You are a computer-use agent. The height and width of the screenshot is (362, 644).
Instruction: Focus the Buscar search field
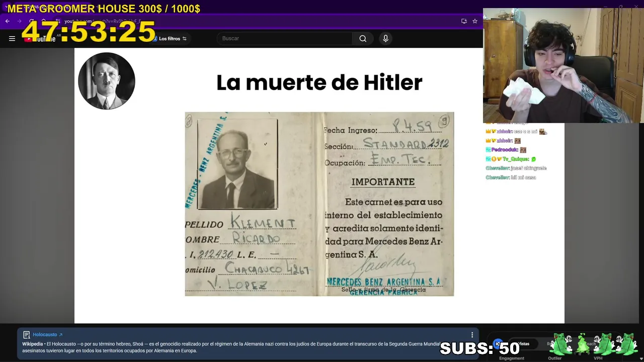click(285, 39)
